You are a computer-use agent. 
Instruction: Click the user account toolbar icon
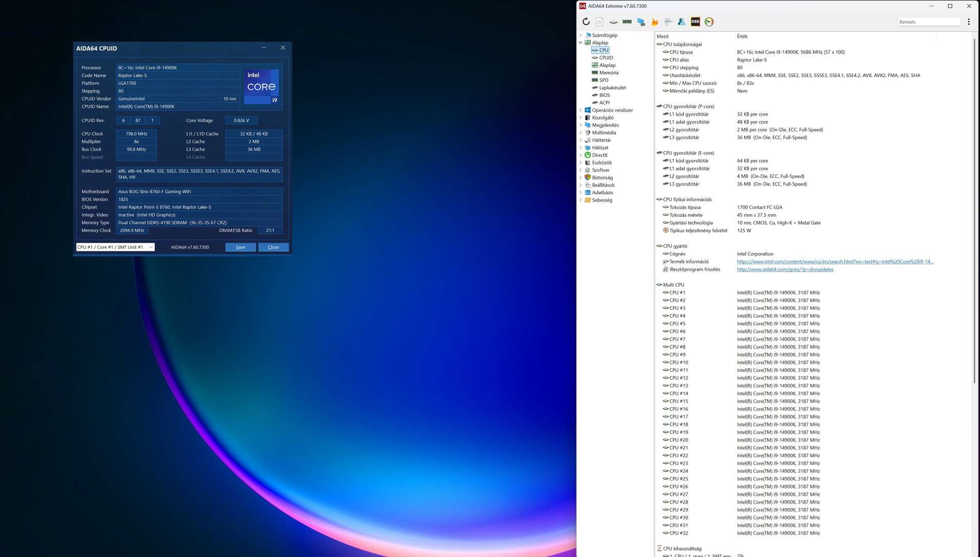681,22
